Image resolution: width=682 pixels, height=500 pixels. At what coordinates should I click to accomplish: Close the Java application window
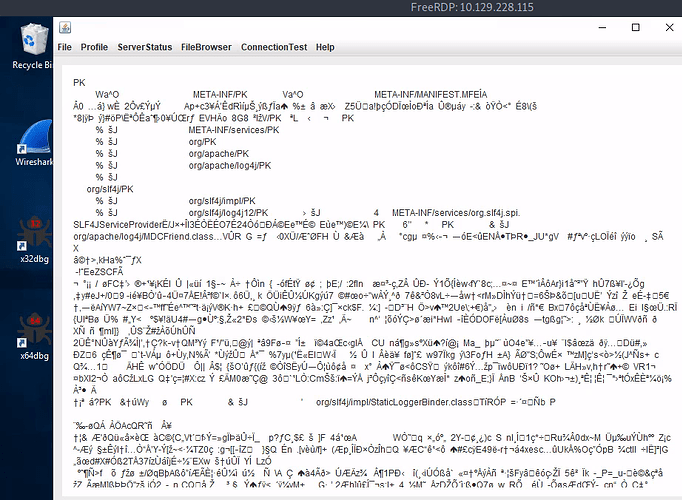(x=668, y=26)
